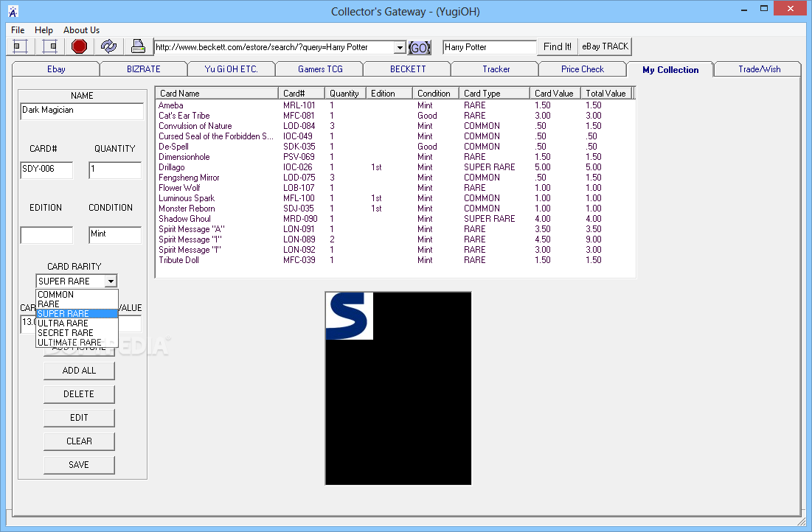Choose SUPER RARE highlighted list option
Screen dimensions: 812x532
coord(77,314)
